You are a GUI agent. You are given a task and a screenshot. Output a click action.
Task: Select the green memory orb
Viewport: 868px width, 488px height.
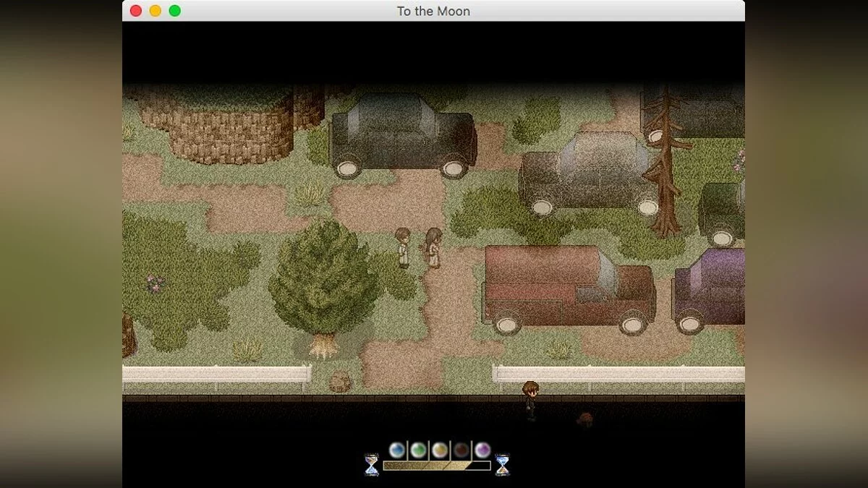point(418,450)
